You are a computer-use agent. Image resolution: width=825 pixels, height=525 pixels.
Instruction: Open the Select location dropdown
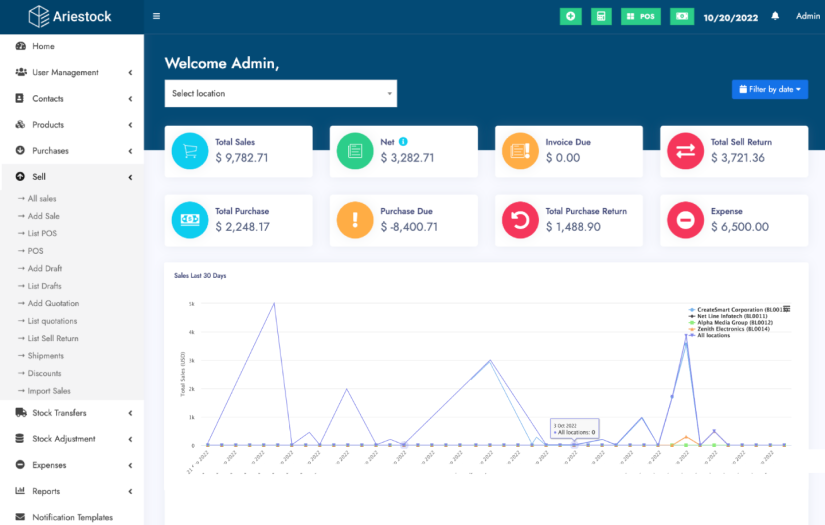click(x=281, y=93)
